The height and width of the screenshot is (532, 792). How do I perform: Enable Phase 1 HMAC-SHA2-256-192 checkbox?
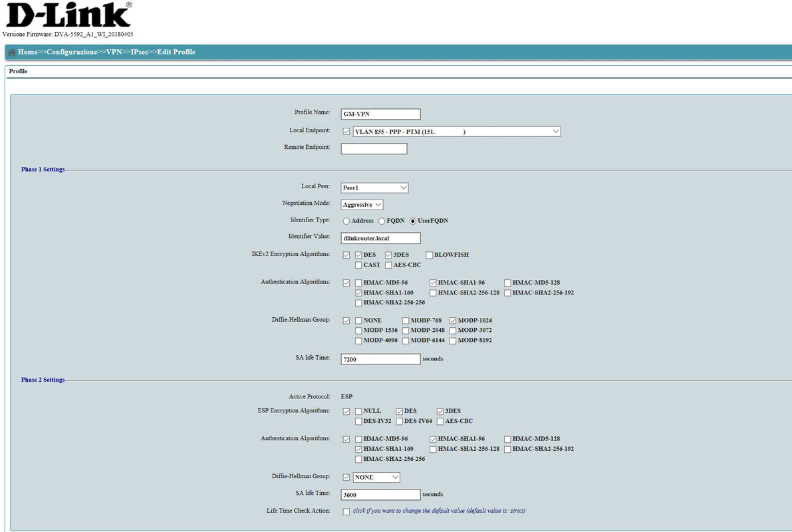(507, 293)
